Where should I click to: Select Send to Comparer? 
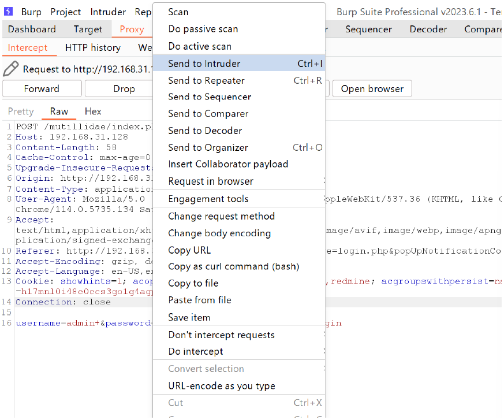coord(239,114)
